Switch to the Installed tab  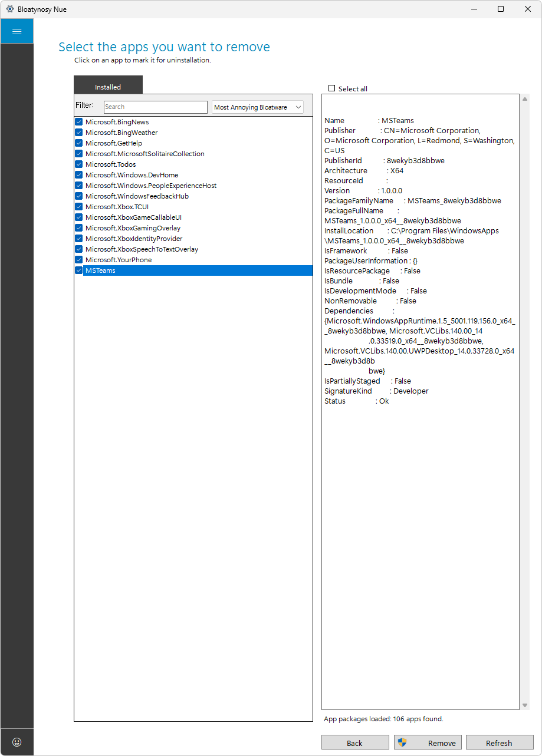(108, 85)
